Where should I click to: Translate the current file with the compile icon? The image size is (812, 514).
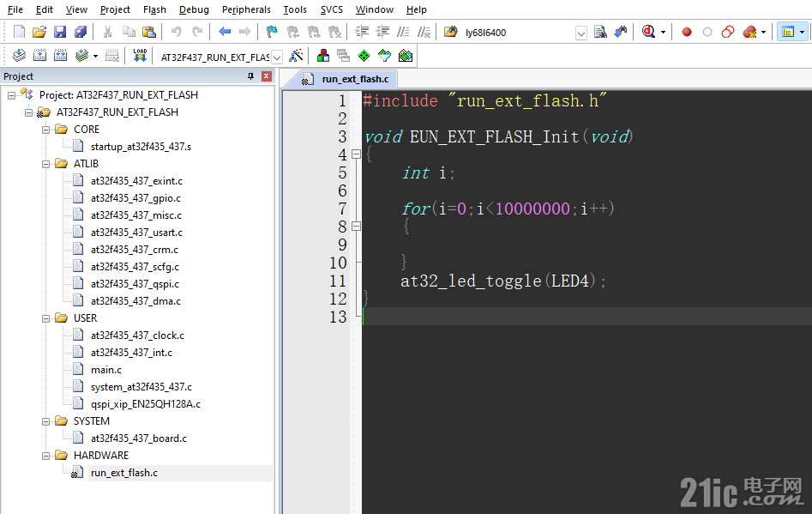(x=19, y=56)
